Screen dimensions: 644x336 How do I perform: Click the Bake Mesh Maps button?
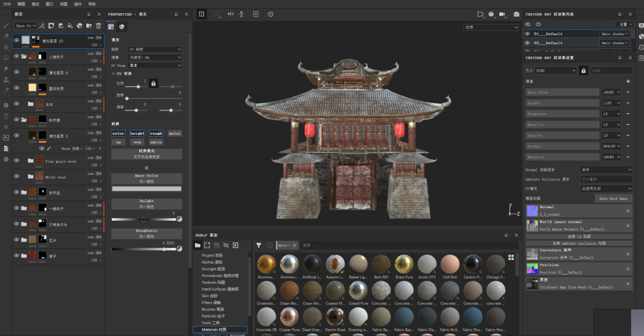(x=614, y=198)
